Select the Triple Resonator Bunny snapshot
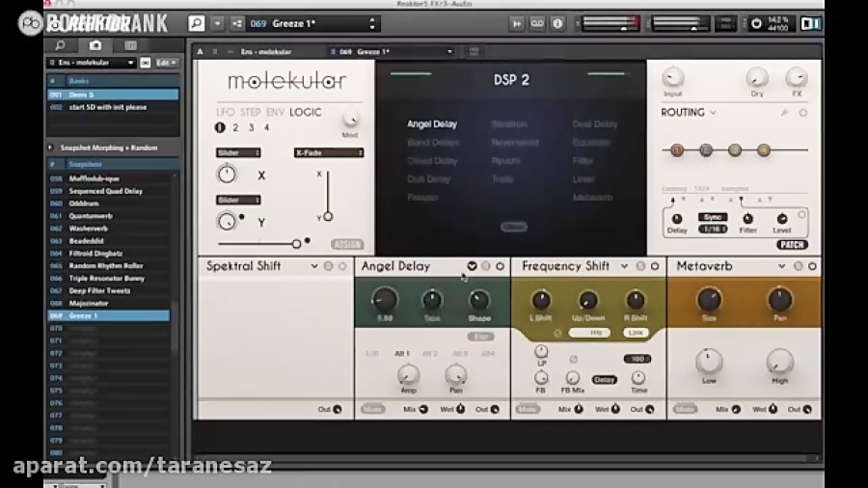This screenshot has height=488, width=868. coord(108,279)
